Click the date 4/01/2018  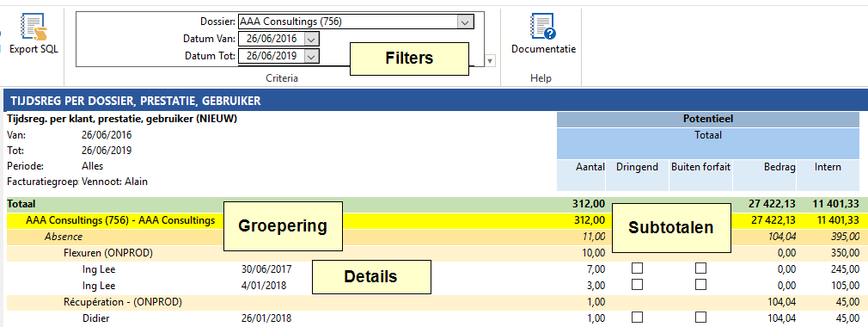point(264,286)
